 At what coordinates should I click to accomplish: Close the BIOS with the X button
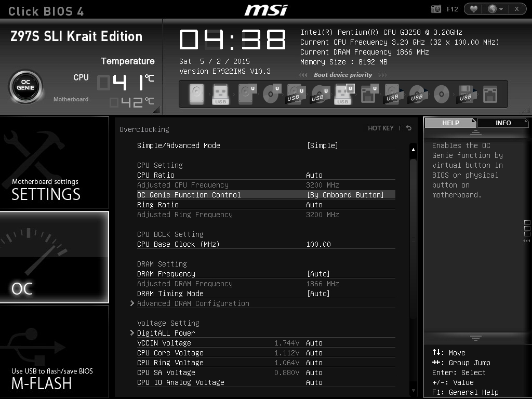[517, 9]
